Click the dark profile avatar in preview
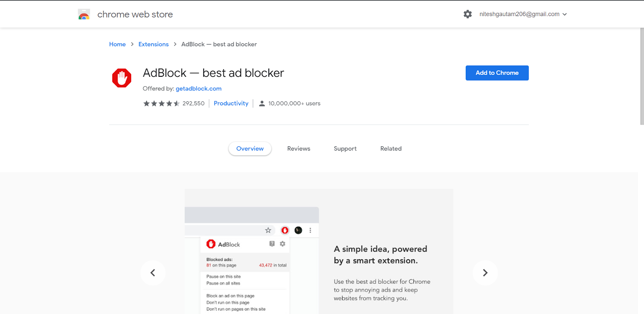Image resolution: width=644 pixels, height=314 pixels. [298, 230]
